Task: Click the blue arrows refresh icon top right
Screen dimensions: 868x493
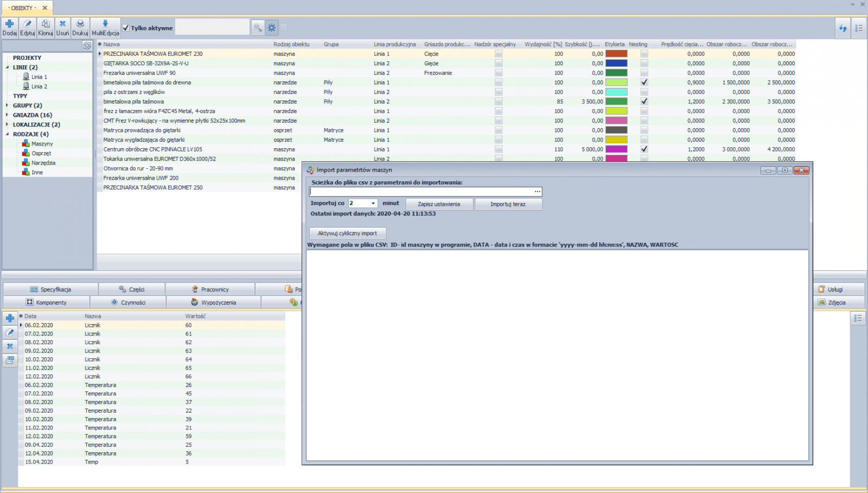Action: click(843, 28)
